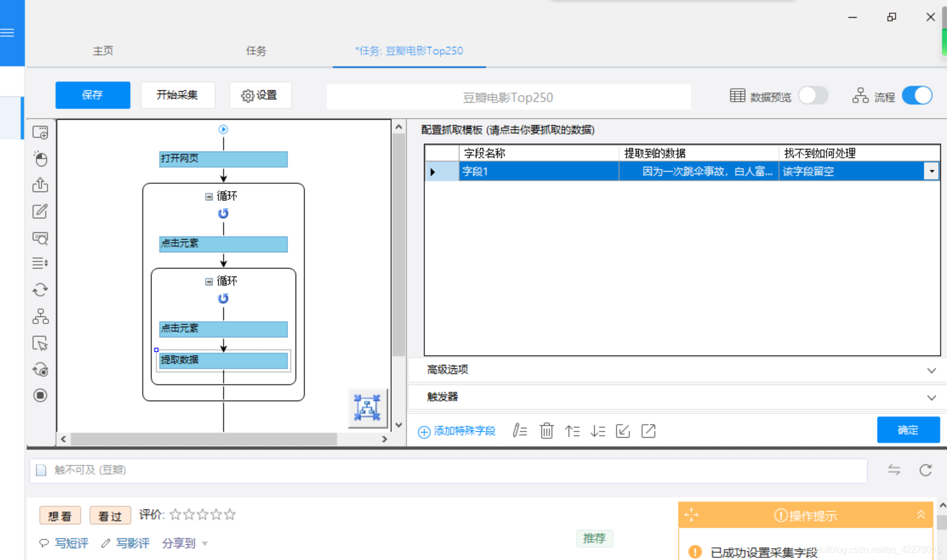The image size is (947, 560).
Task: Select the 打开网页 workflow step
Action: coord(223,159)
